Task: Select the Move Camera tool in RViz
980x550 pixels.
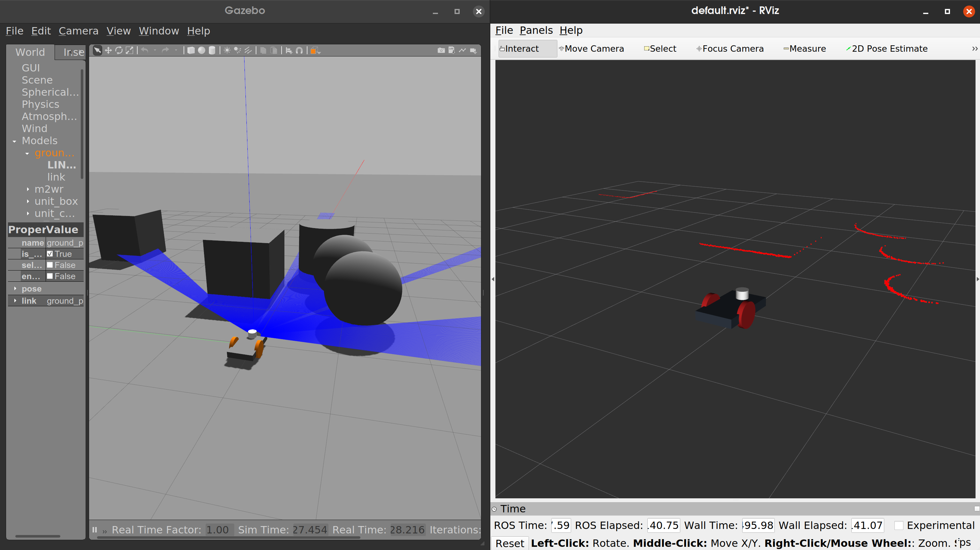Action: 592,49
